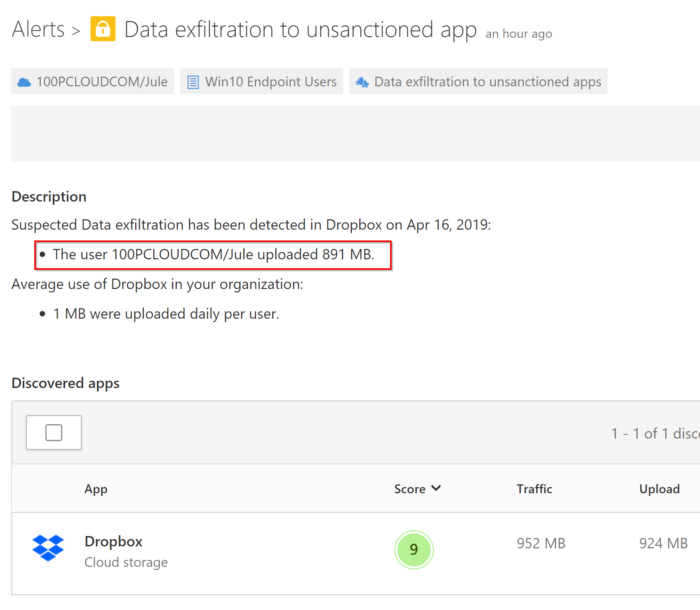Click the Alerts breadcrumb link

(x=38, y=29)
